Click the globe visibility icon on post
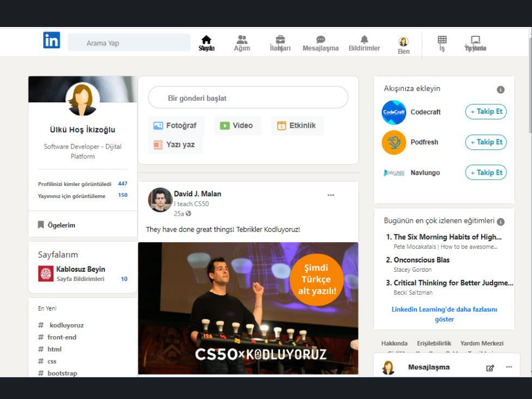 click(188, 214)
